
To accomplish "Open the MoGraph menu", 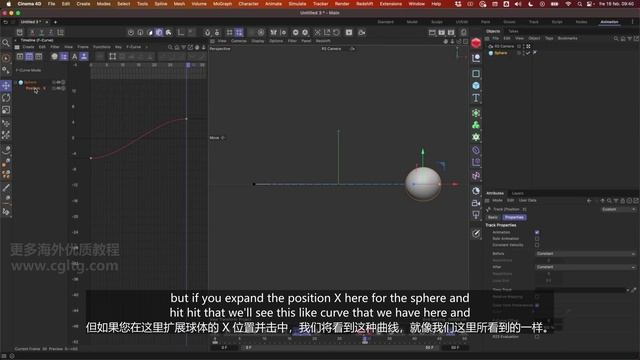I will [x=222, y=4].
